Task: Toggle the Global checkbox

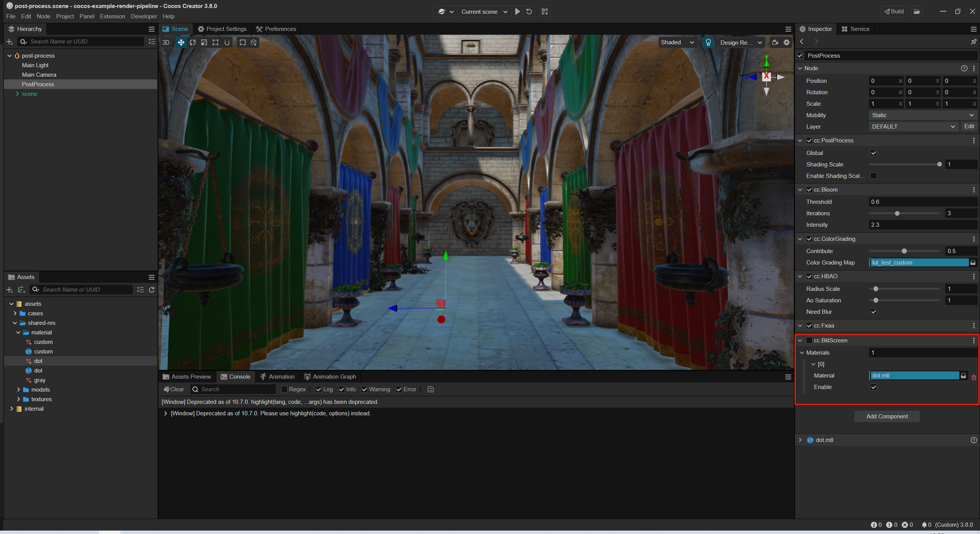Action: click(x=874, y=153)
